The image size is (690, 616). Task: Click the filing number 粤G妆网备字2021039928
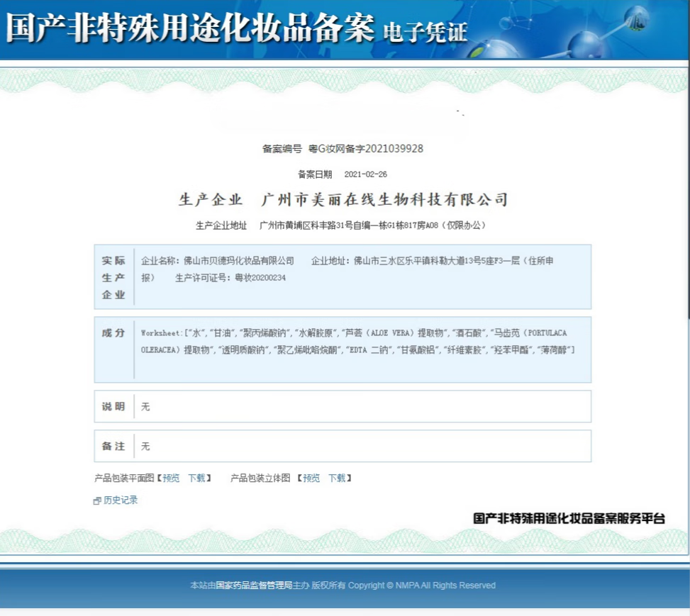click(365, 149)
